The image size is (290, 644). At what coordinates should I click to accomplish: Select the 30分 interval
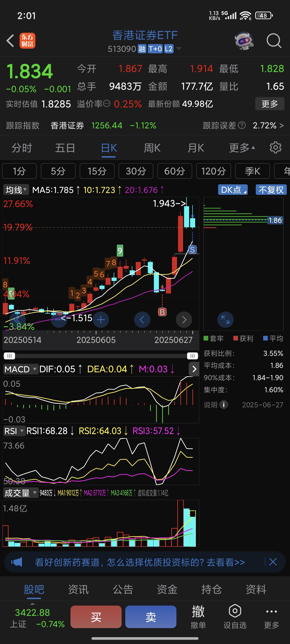tap(136, 171)
